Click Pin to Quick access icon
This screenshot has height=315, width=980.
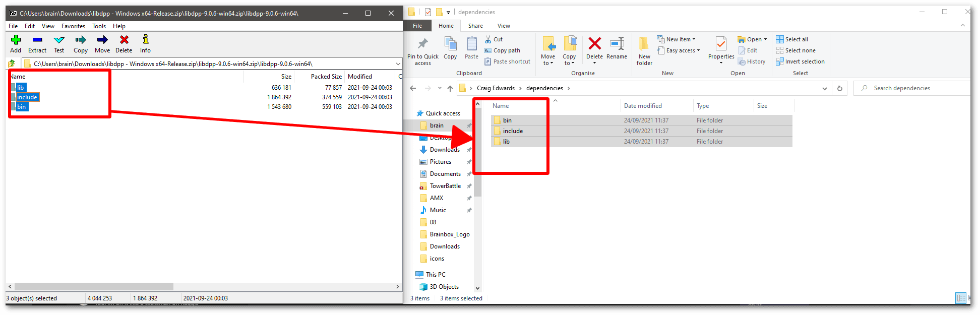pos(422,44)
